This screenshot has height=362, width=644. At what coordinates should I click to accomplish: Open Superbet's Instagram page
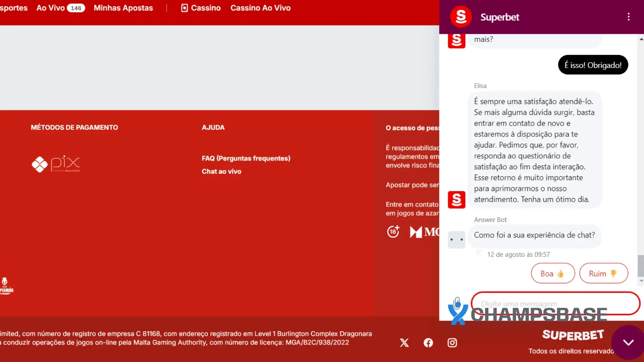coord(452,343)
